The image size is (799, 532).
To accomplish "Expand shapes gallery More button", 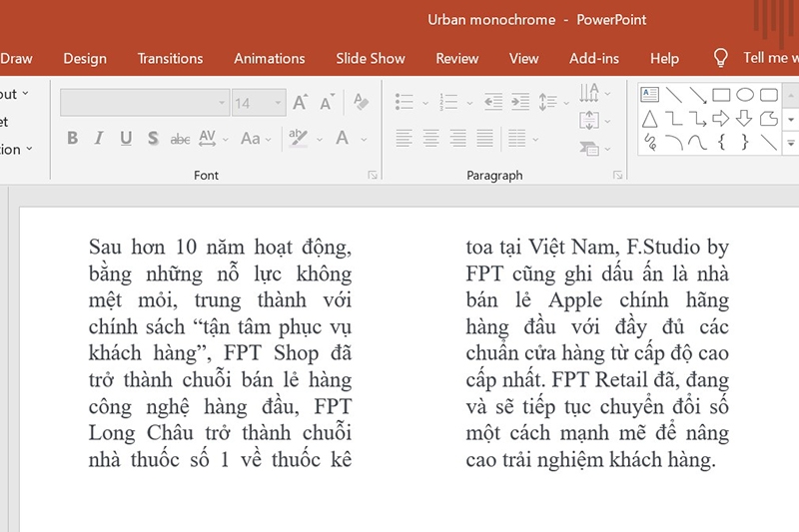I will (x=790, y=143).
